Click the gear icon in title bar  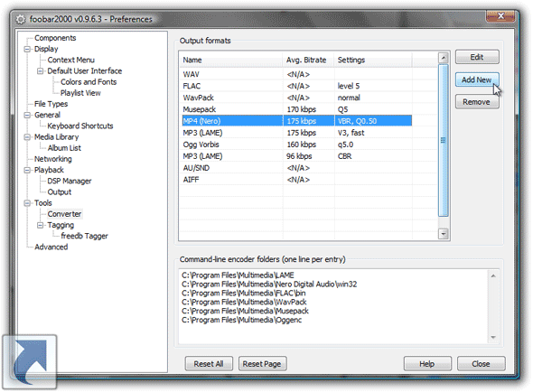click(x=21, y=19)
